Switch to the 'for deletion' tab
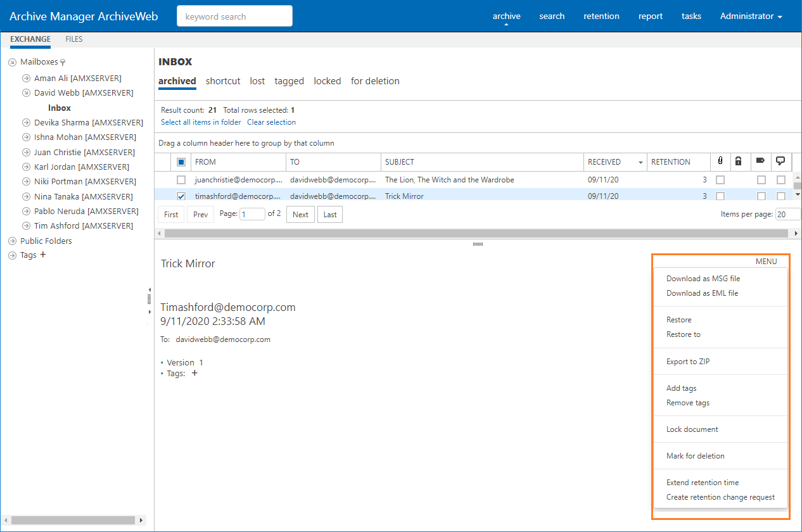This screenshot has width=802, height=532. point(375,81)
